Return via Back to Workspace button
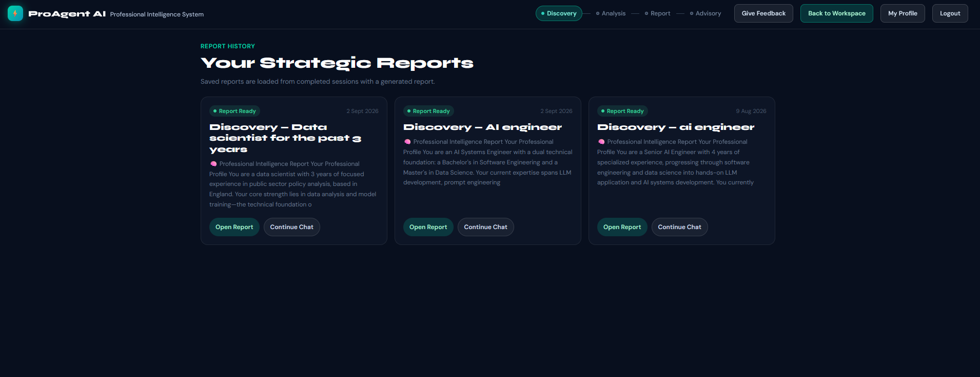 coord(837,13)
